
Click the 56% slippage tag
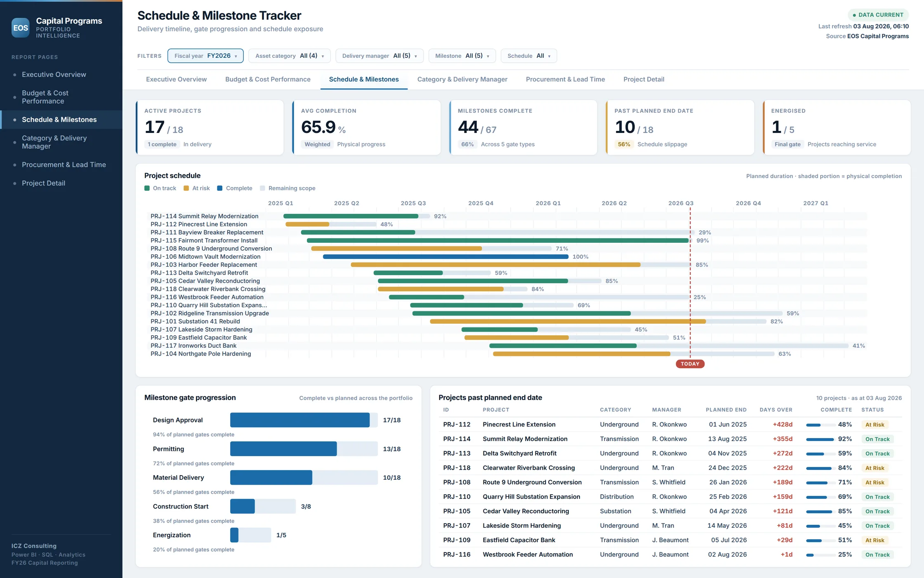pos(624,144)
